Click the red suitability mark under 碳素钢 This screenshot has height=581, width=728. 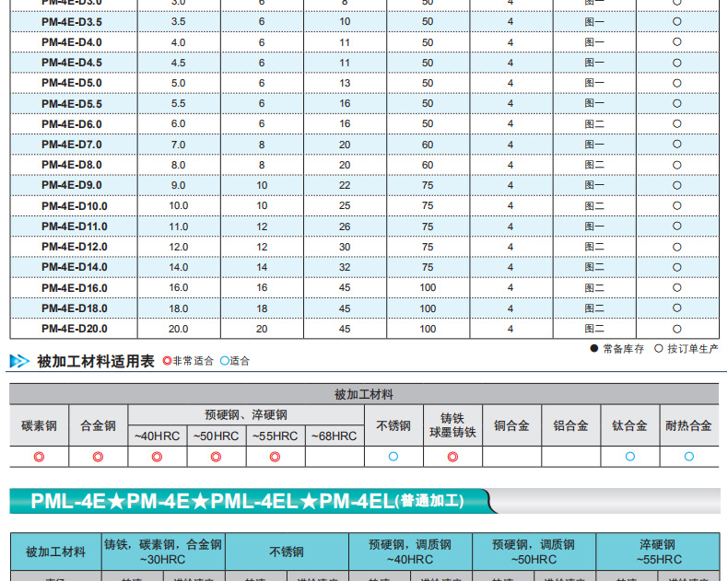point(39,457)
